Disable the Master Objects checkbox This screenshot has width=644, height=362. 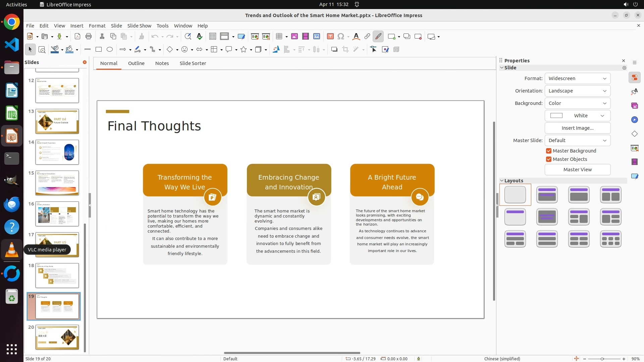549,159
